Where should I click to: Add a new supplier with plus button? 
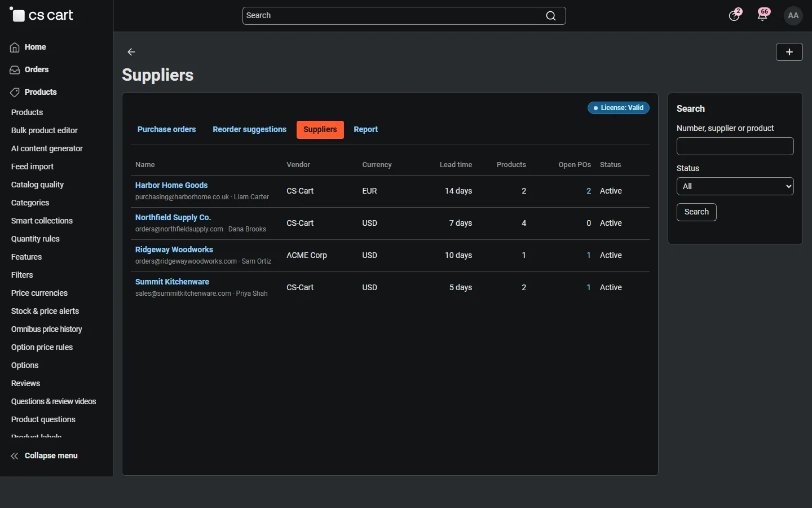pyautogui.click(x=789, y=52)
